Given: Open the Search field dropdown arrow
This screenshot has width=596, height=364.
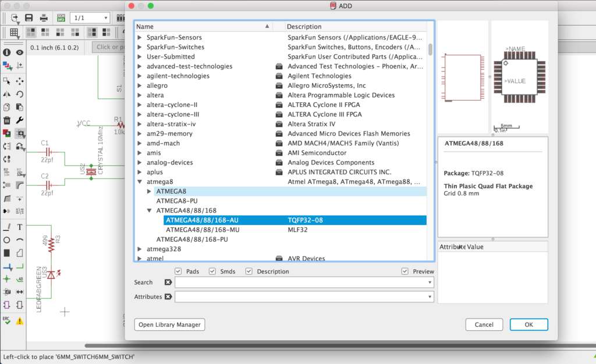Looking at the screenshot, I should coord(430,283).
